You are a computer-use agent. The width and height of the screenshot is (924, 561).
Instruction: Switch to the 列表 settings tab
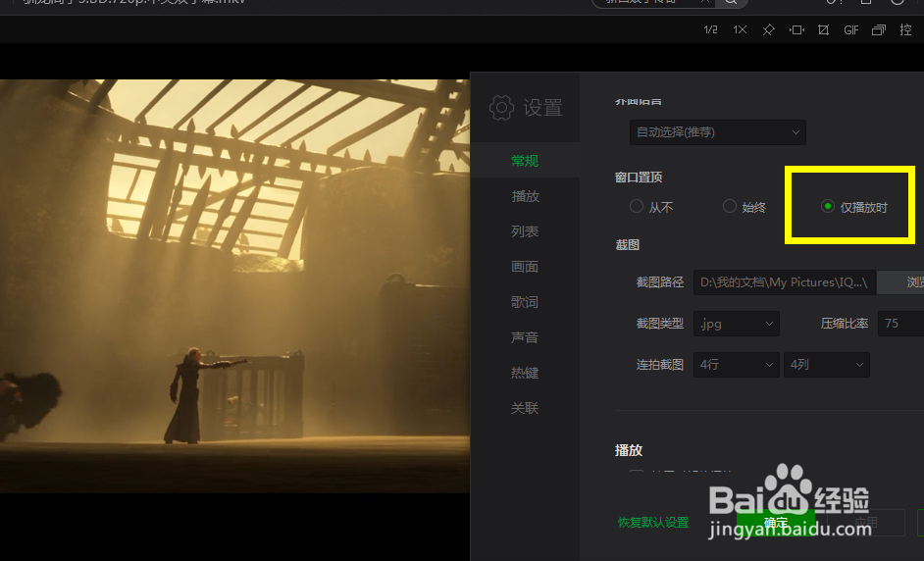(x=525, y=231)
